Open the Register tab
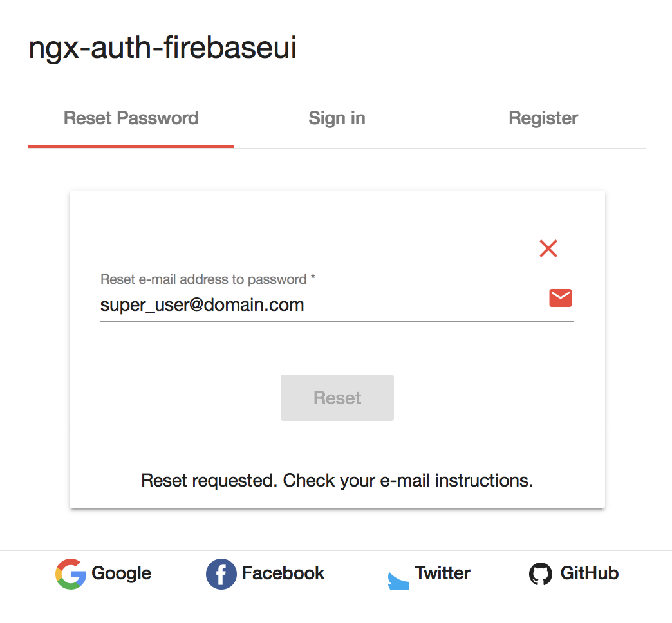This screenshot has width=672, height=623. point(543,118)
